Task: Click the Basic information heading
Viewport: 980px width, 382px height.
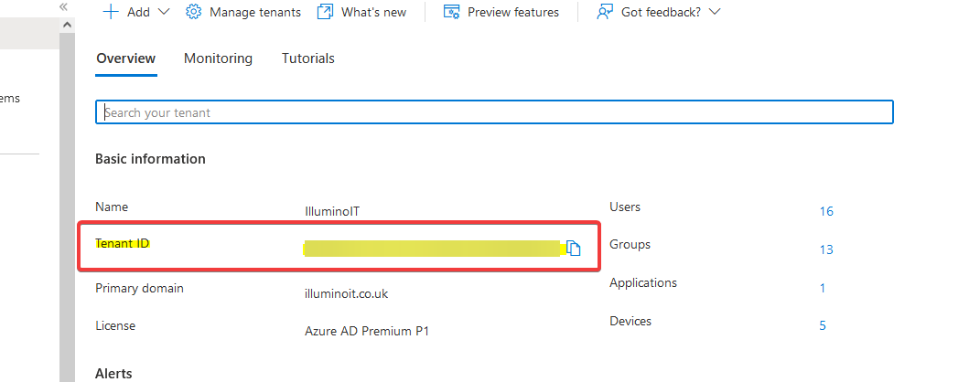Action: coord(150,159)
